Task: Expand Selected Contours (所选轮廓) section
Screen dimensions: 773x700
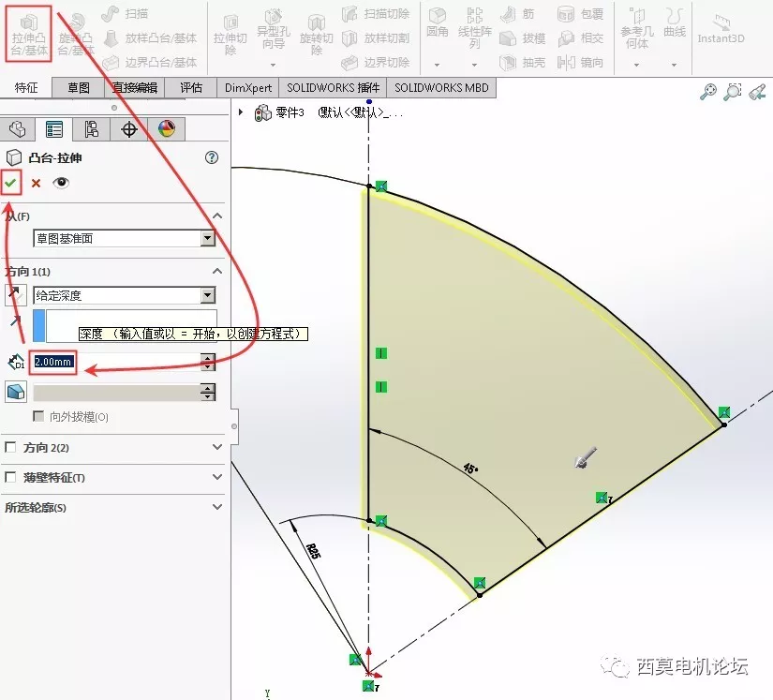Action: tap(217, 507)
